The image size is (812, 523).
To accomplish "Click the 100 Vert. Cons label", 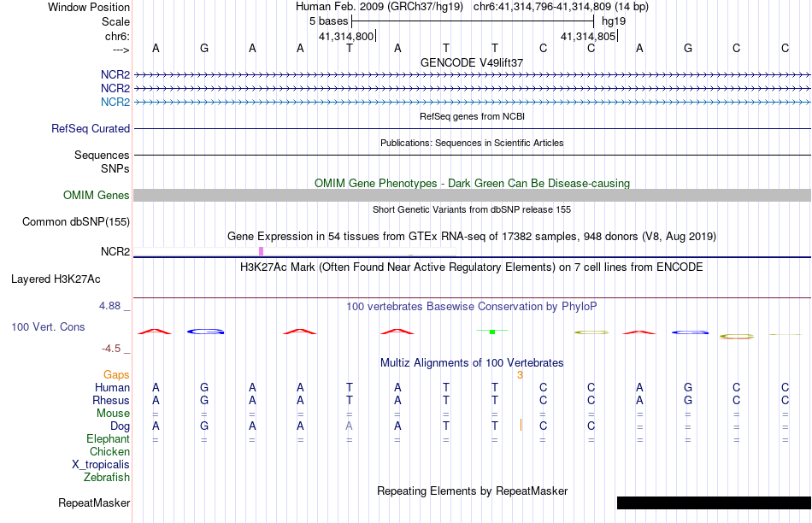I will point(48,326).
